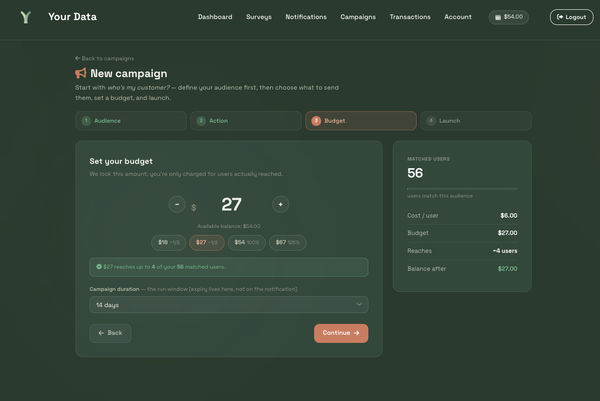The height and width of the screenshot is (401, 600).
Task: Click the Available balance $54.00 text
Action: pos(229,226)
